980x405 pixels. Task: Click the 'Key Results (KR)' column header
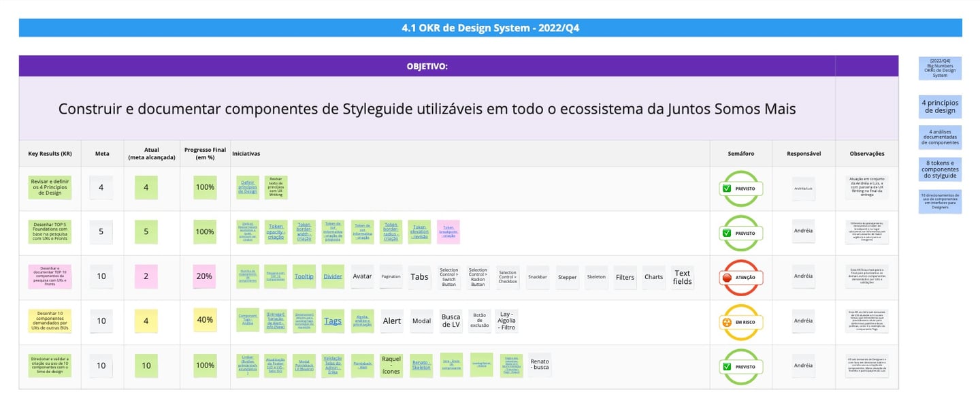coord(50,154)
